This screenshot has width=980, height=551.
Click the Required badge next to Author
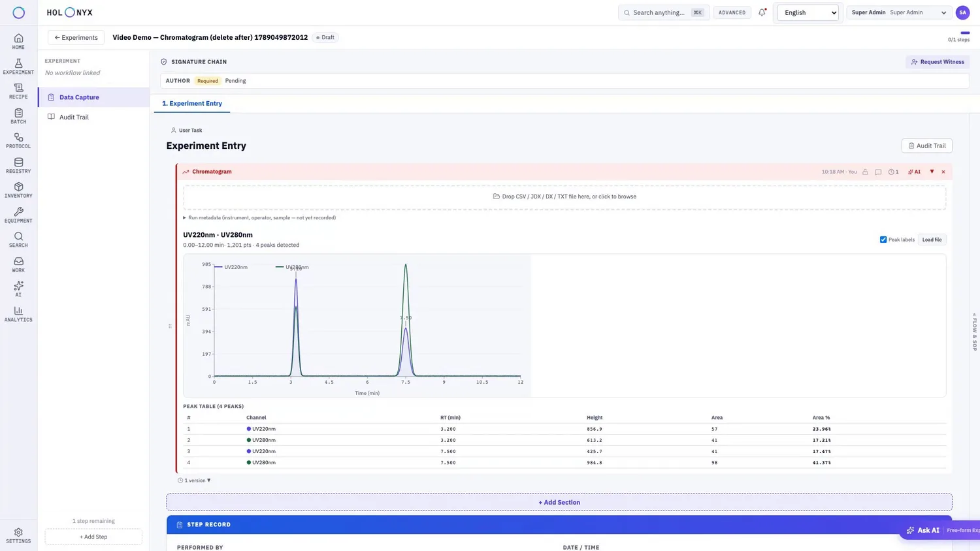tap(208, 81)
